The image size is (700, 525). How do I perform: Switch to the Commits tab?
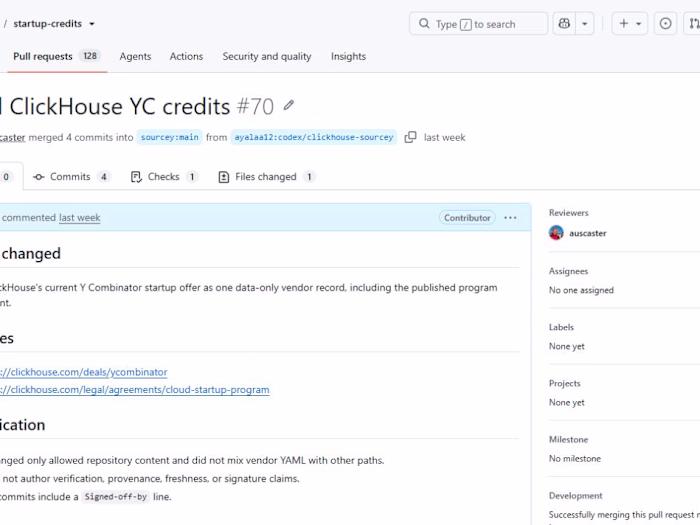[71, 177]
